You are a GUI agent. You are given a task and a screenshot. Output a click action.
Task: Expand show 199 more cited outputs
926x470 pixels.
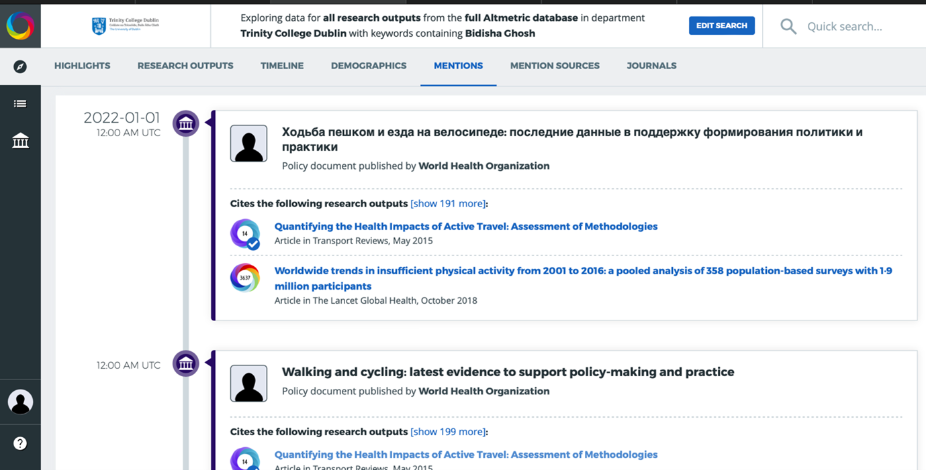[x=448, y=432]
